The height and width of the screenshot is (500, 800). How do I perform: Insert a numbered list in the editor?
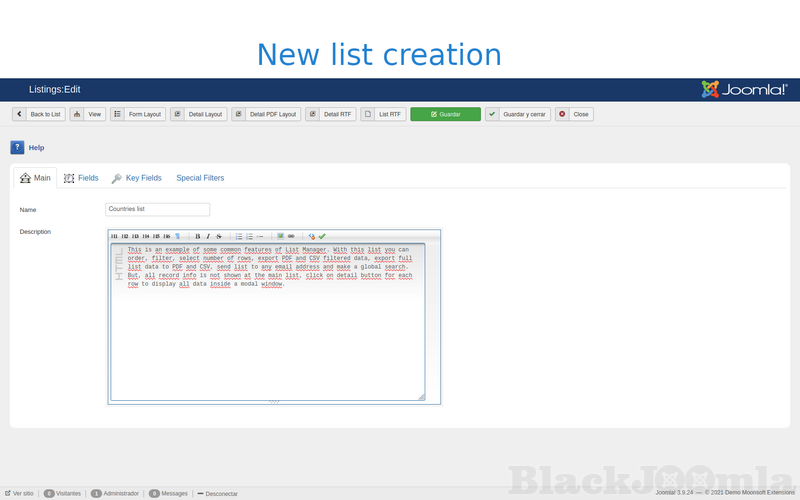click(250, 236)
